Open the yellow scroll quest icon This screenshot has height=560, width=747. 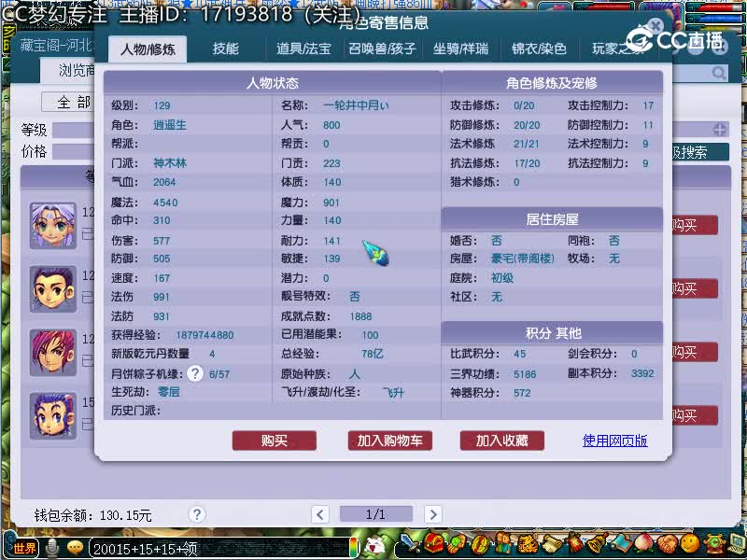[552, 544]
